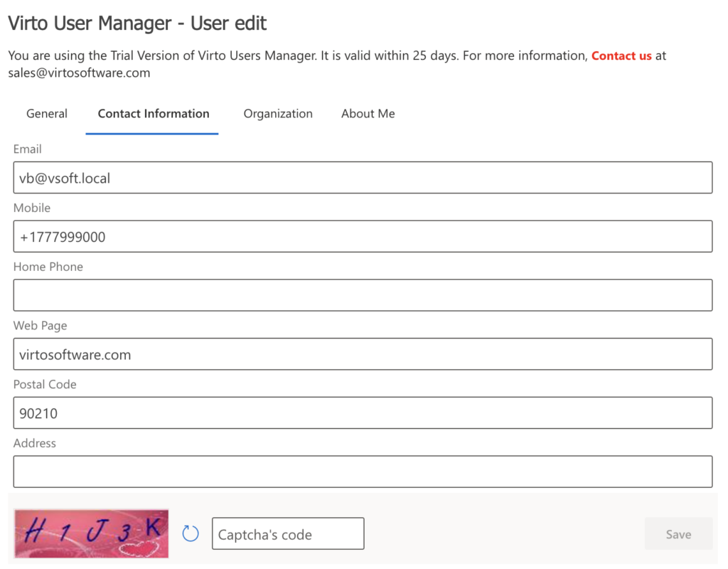Click inside the Email field
The height and width of the screenshot is (569, 728).
click(x=363, y=177)
